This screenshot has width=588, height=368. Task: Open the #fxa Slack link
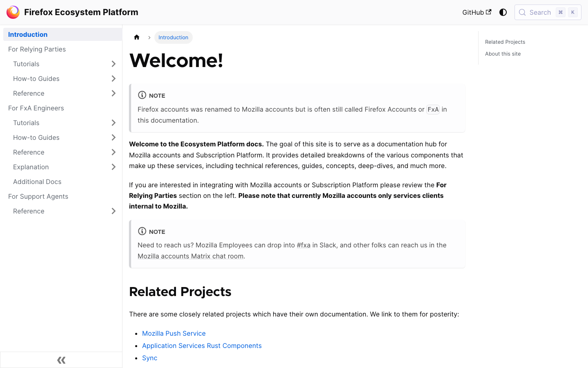[x=303, y=245]
